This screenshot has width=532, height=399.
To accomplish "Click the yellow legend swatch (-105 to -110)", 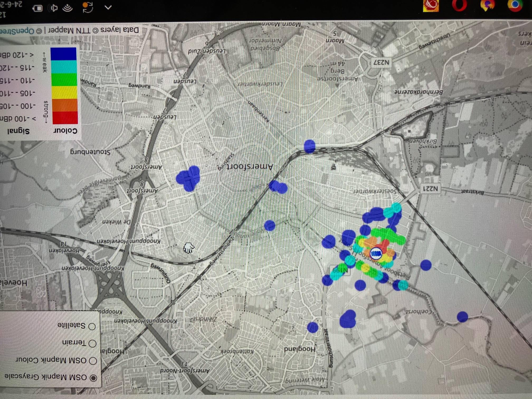I will tap(64, 92).
